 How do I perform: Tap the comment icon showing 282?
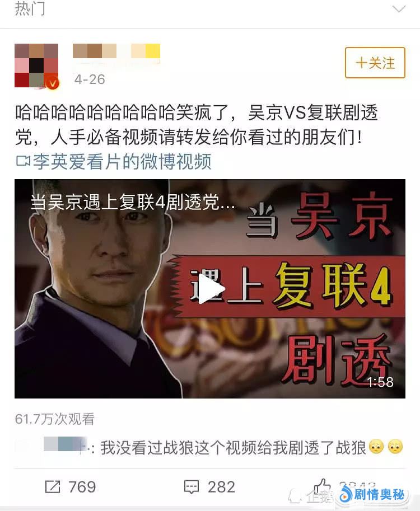pos(192,487)
